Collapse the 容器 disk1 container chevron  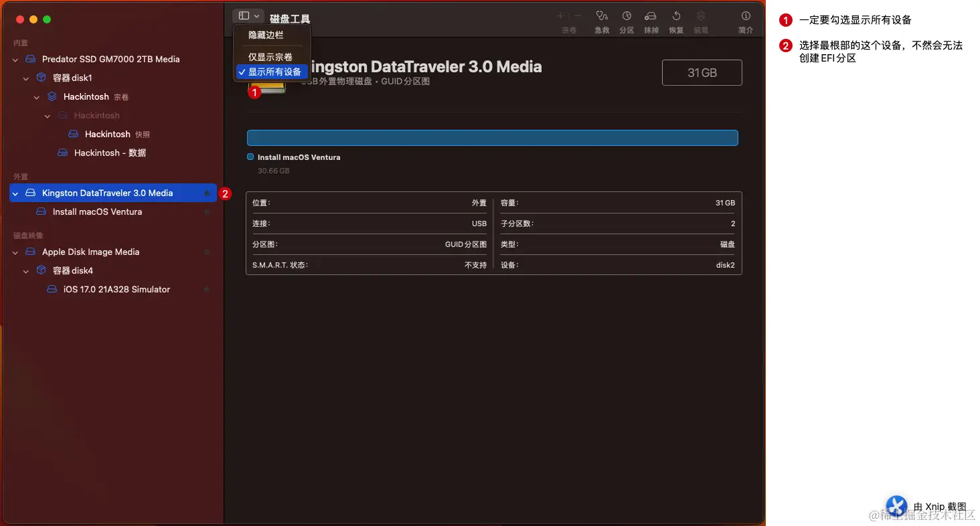click(26, 78)
